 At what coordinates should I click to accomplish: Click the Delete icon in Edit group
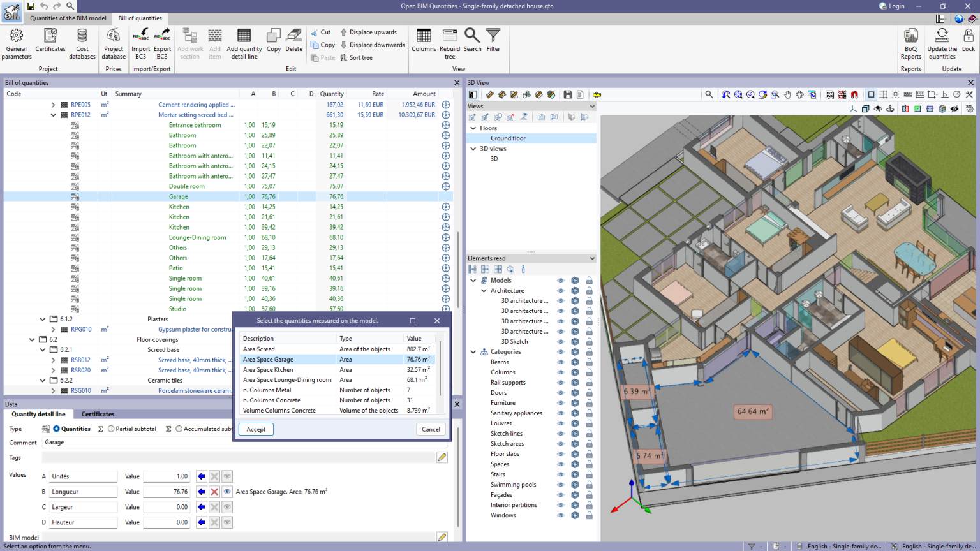point(293,40)
